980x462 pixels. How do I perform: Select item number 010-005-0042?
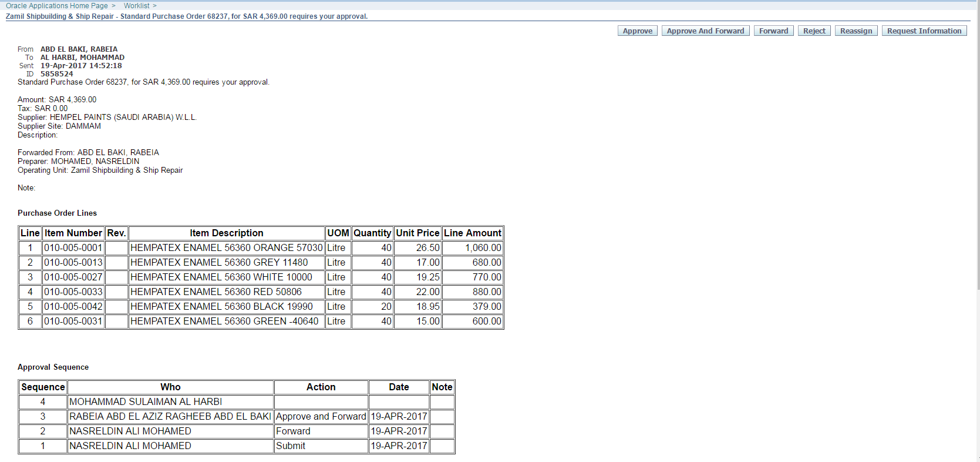pos(73,306)
